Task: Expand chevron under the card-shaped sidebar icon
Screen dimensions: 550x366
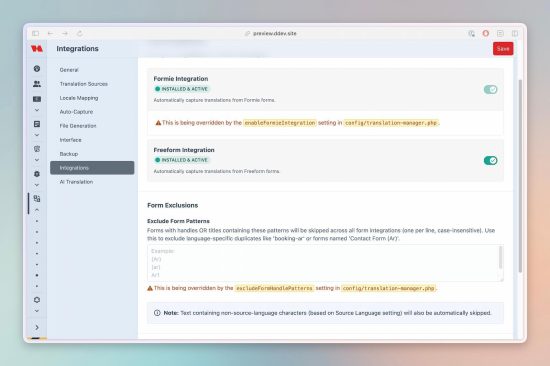Action: pos(37,110)
